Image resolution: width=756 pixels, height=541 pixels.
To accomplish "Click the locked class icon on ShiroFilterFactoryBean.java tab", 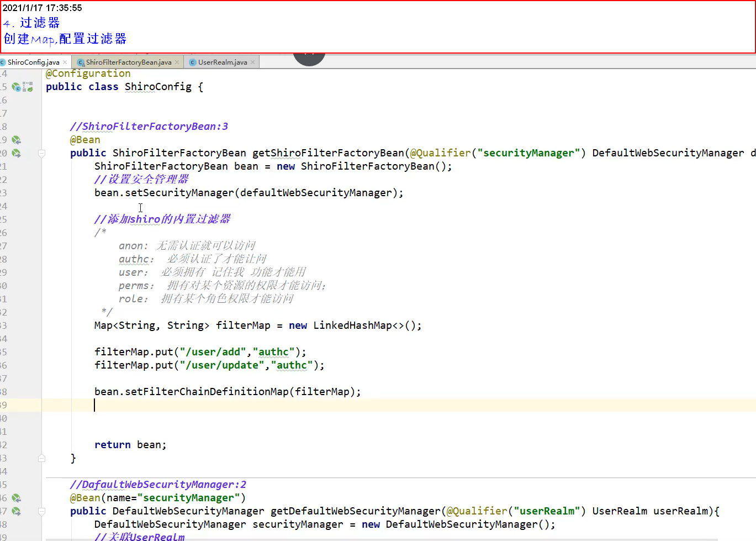I will pyautogui.click(x=81, y=62).
